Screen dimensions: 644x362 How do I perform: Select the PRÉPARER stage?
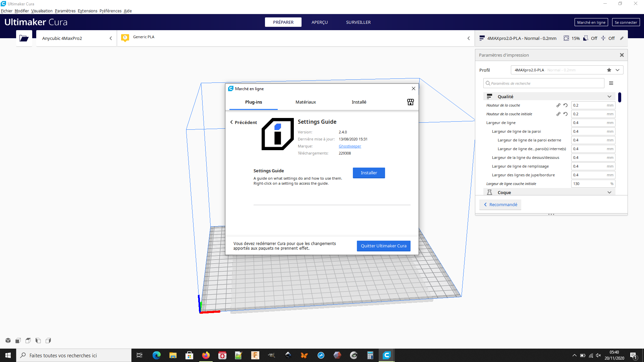pyautogui.click(x=283, y=22)
